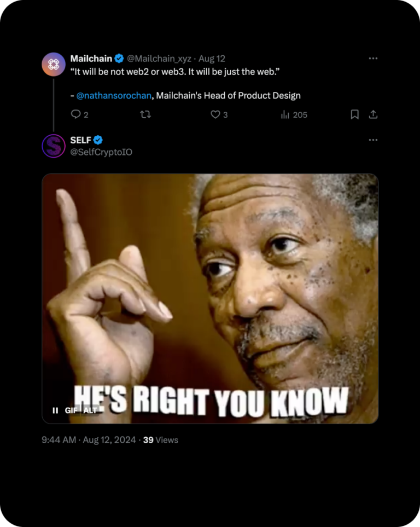Viewport: 420px width, 527px height.
Task: Click the Aug 12 date on Mailchain's tweet
Action: (x=212, y=59)
